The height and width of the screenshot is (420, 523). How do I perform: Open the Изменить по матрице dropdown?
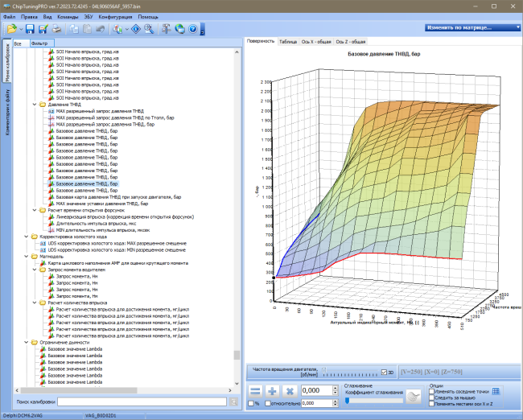(472, 27)
